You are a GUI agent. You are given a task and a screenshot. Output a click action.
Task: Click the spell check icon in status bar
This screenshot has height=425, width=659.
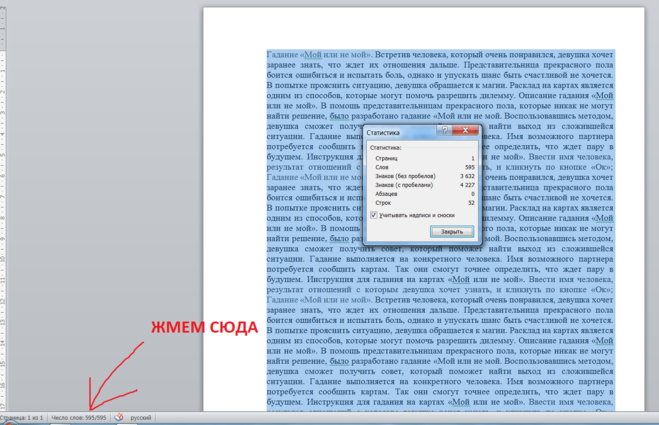[x=119, y=418]
